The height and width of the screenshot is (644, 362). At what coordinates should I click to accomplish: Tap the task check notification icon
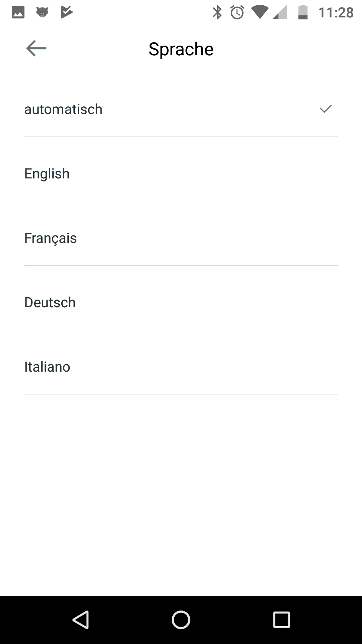66,12
